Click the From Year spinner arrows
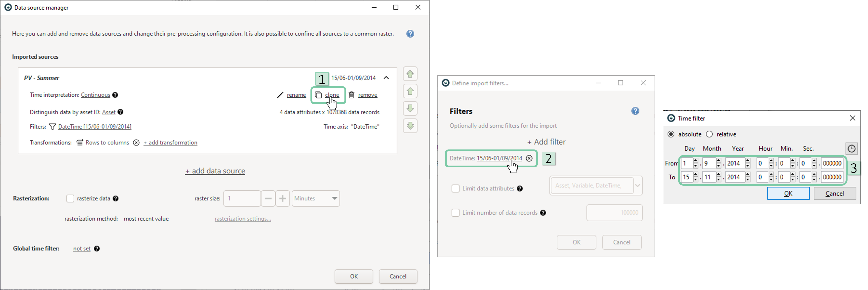Image resolution: width=868 pixels, height=290 pixels. (748, 163)
